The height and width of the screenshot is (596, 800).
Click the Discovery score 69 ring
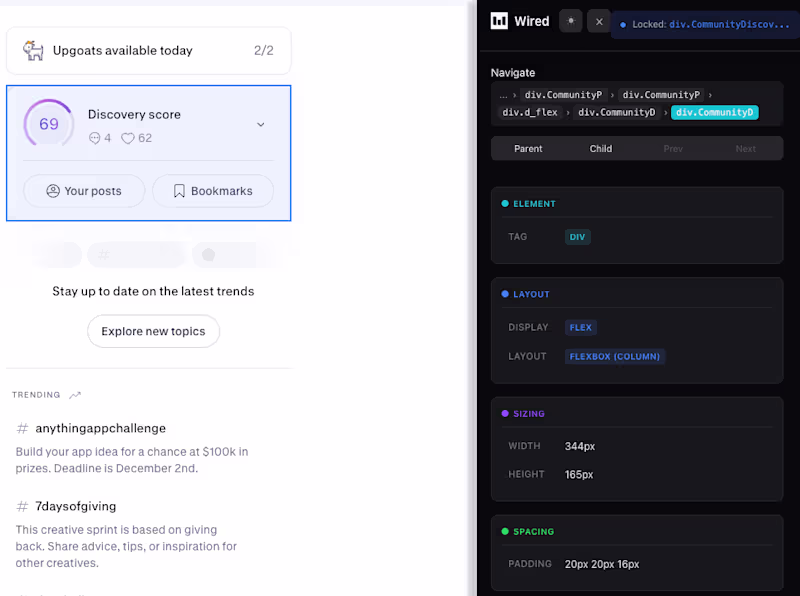click(x=48, y=124)
